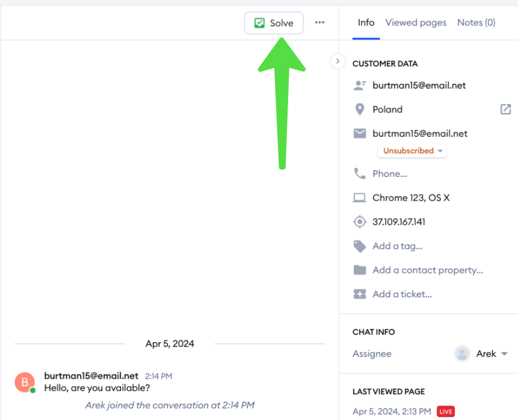Click the email envelope icon in customer data
518x420 pixels.
pyautogui.click(x=359, y=133)
